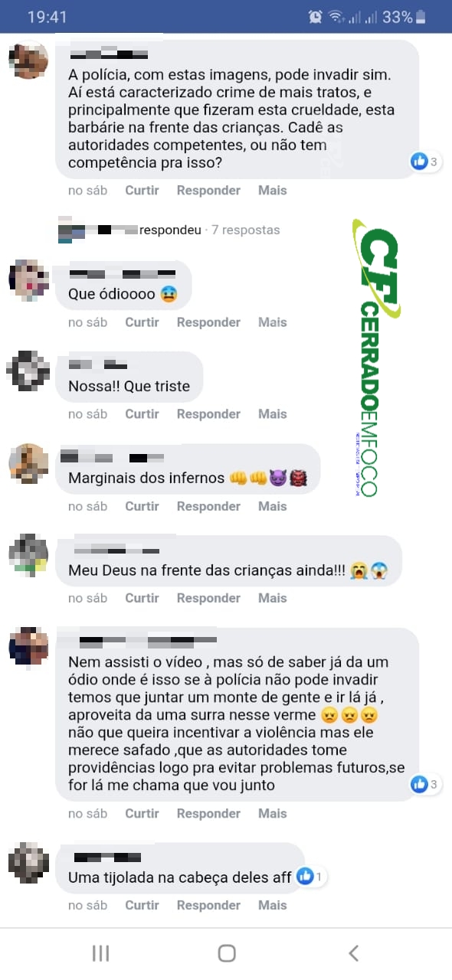Reply to 'Que ódioooo' comment with Responder

click(x=208, y=322)
